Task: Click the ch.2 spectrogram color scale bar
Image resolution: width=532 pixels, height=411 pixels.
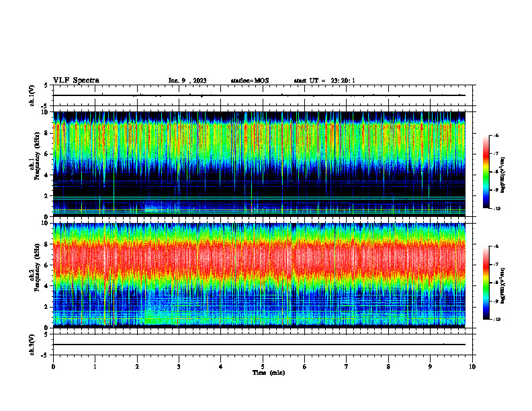Action: [486, 283]
